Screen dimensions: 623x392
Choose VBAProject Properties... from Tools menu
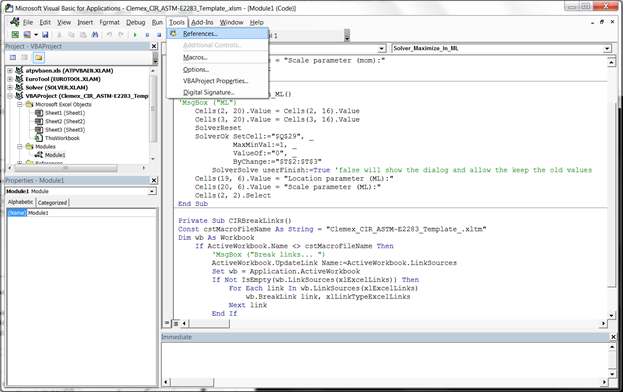(x=218, y=81)
